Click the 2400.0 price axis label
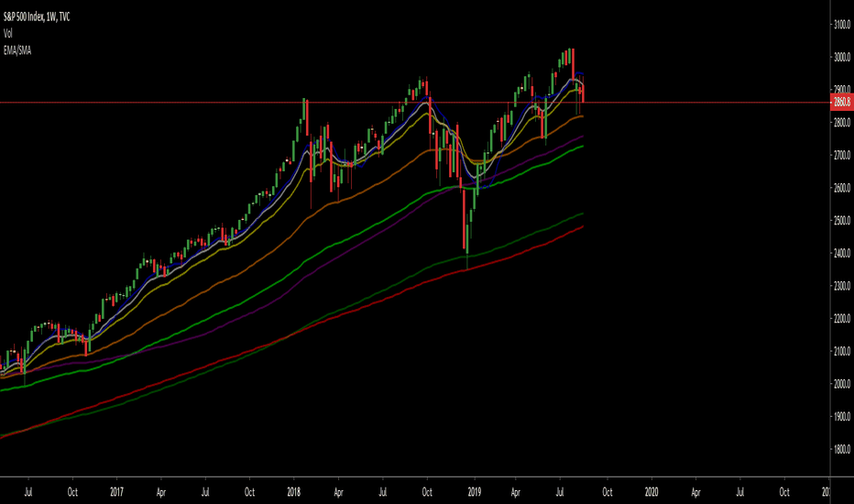 (x=842, y=253)
